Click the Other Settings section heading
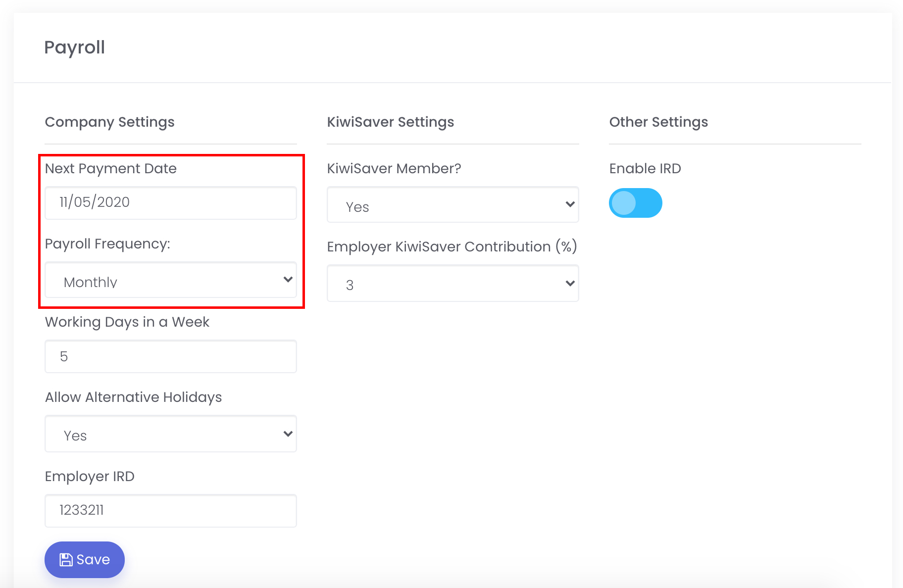Screen dimensions: 903x588 coord(658,122)
